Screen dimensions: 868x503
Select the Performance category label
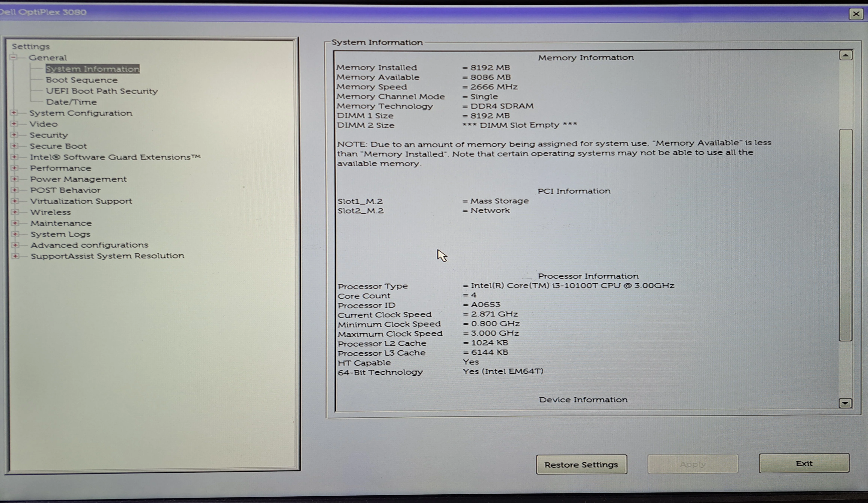click(x=61, y=168)
